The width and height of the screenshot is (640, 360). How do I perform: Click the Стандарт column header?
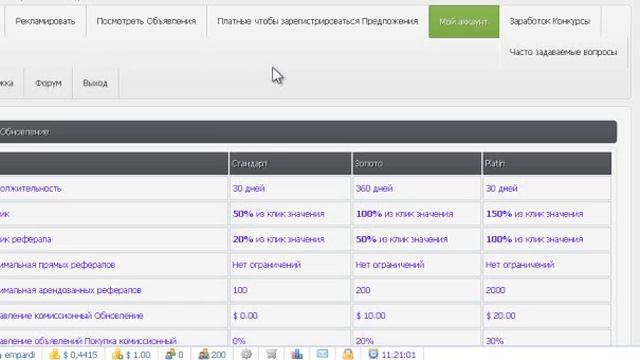tap(290, 164)
